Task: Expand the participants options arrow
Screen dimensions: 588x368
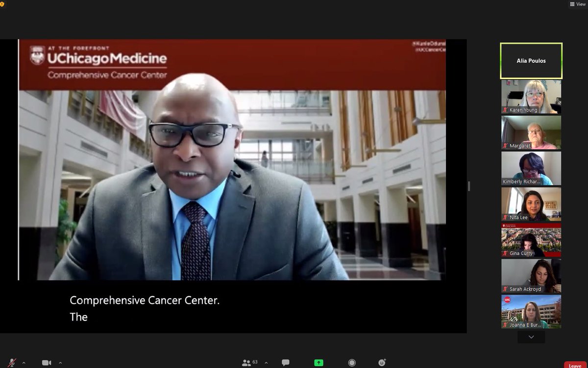Action: [x=266, y=363]
